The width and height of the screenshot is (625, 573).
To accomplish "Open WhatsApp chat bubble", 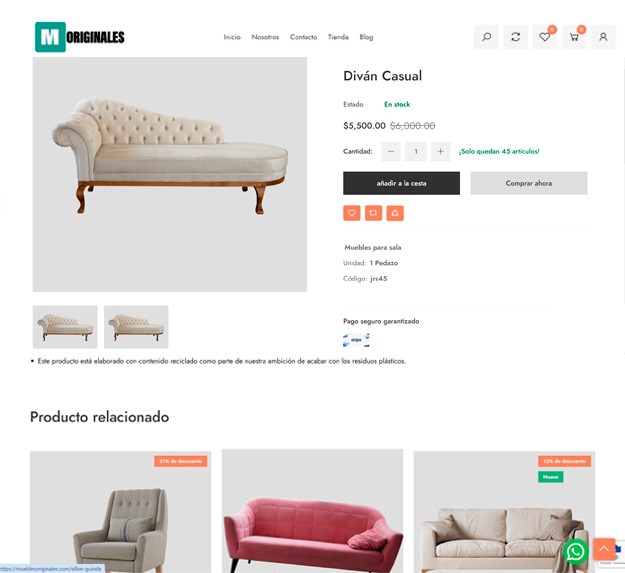I will coord(575,552).
